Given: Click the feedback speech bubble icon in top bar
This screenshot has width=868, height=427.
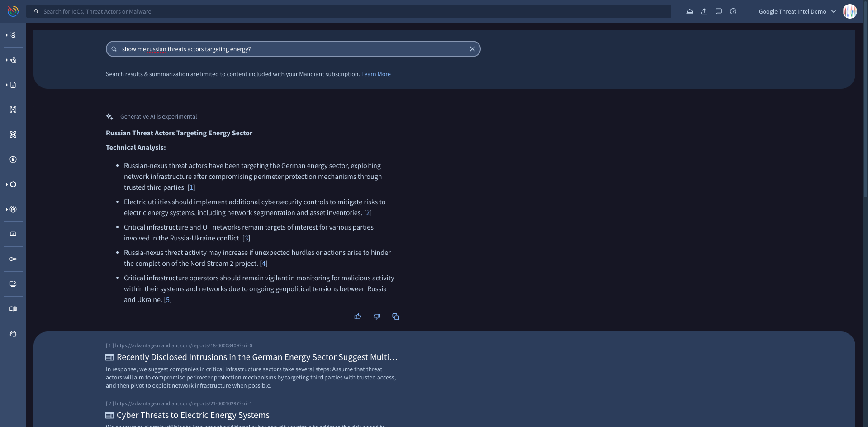Looking at the screenshot, I should point(719,11).
